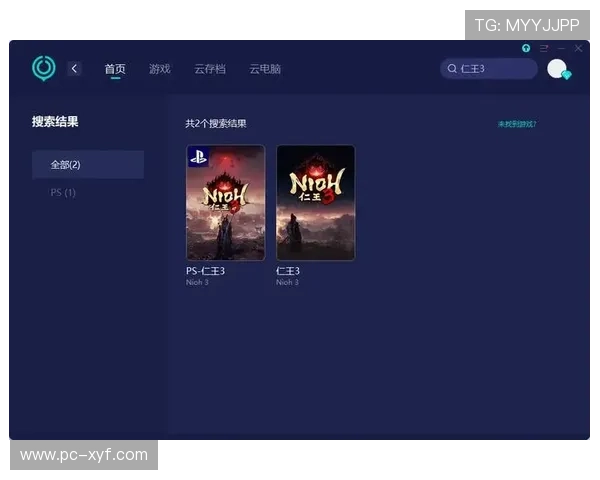Viewport: 600px width, 480px height.
Task: Click the teal upload arrow icon
Action: [x=526, y=48]
